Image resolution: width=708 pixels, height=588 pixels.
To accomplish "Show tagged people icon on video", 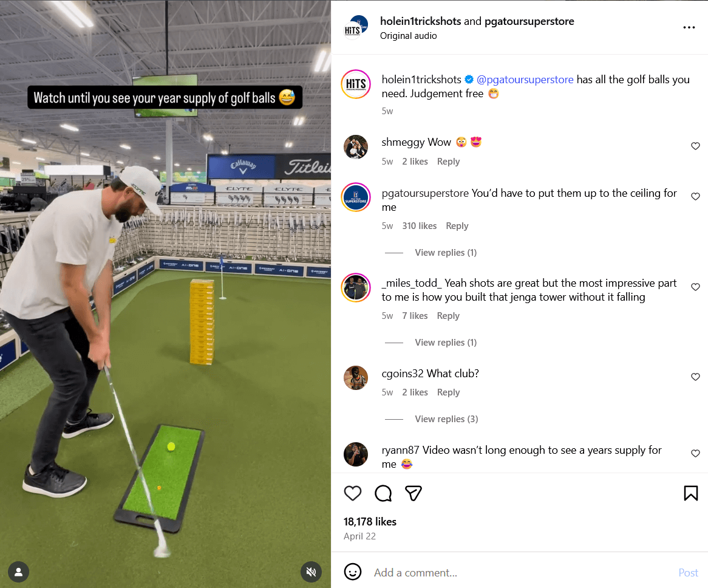I will pyautogui.click(x=18, y=572).
